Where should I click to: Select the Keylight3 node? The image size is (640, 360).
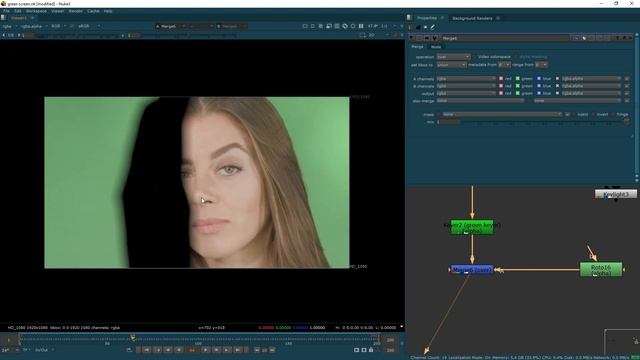pos(616,194)
